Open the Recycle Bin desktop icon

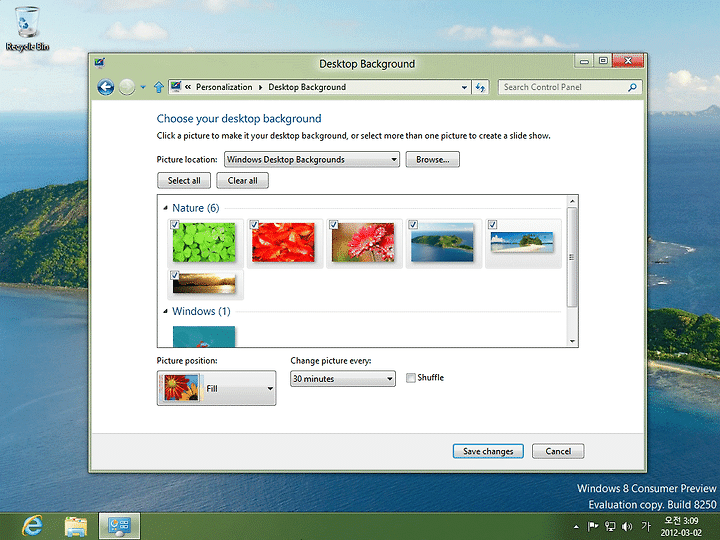(27, 28)
